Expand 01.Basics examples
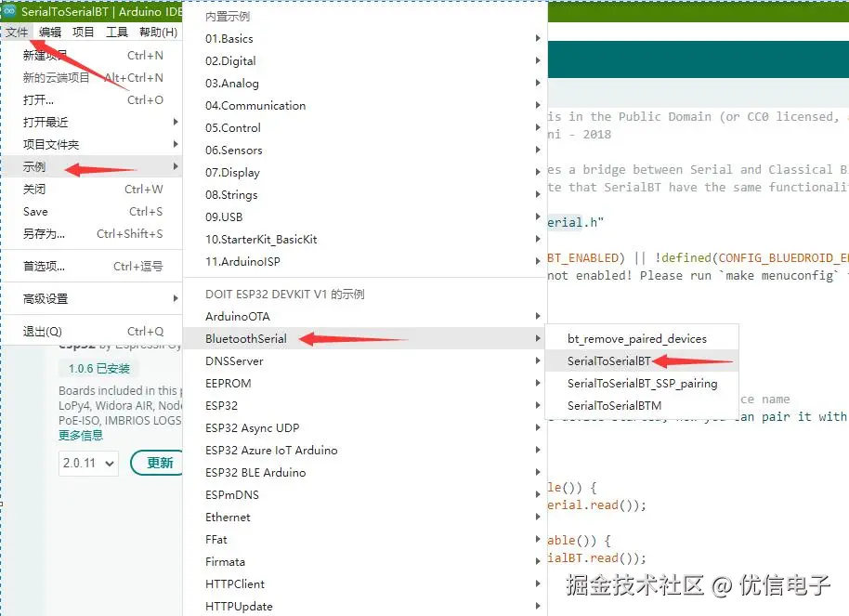The width and height of the screenshot is (849, 616). click(x=365, y=38)
